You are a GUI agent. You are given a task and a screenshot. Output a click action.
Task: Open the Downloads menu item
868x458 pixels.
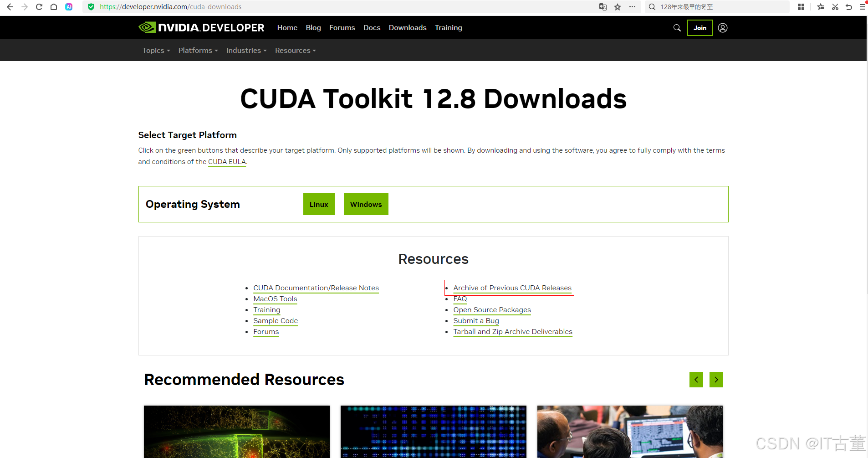[x=408, y=27]
